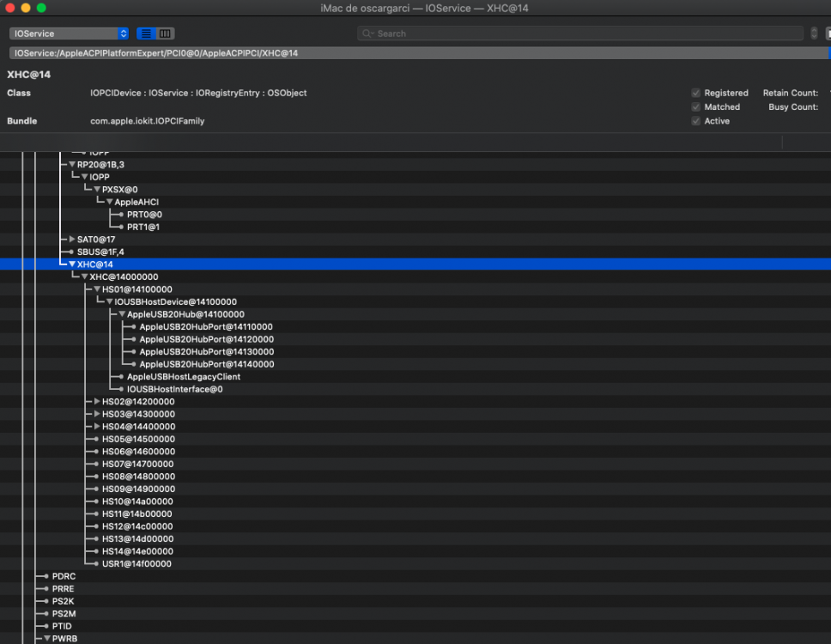Select AppleUSB20HubPort@14110000
This screenshot has width=831, height=644.
[206, 327]
